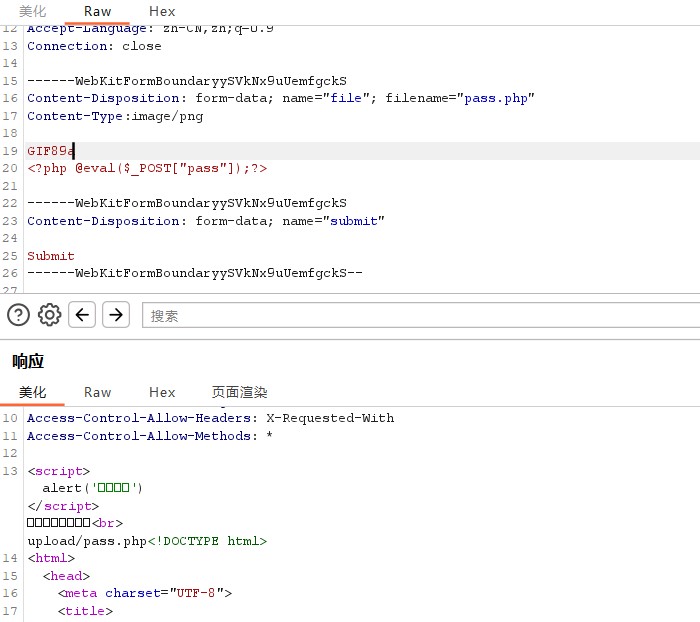
Task: Click meta charset UTF-8 line
Action: click(145, 593)
